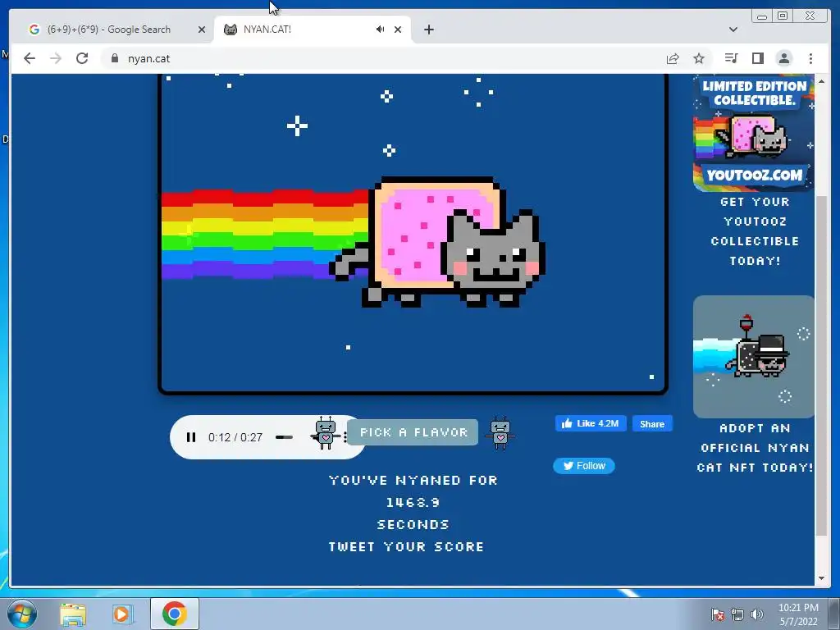Screen dimensions: 840x630
Task: Click the scrollbar up arrow
Action: click(x=821, y=81)
